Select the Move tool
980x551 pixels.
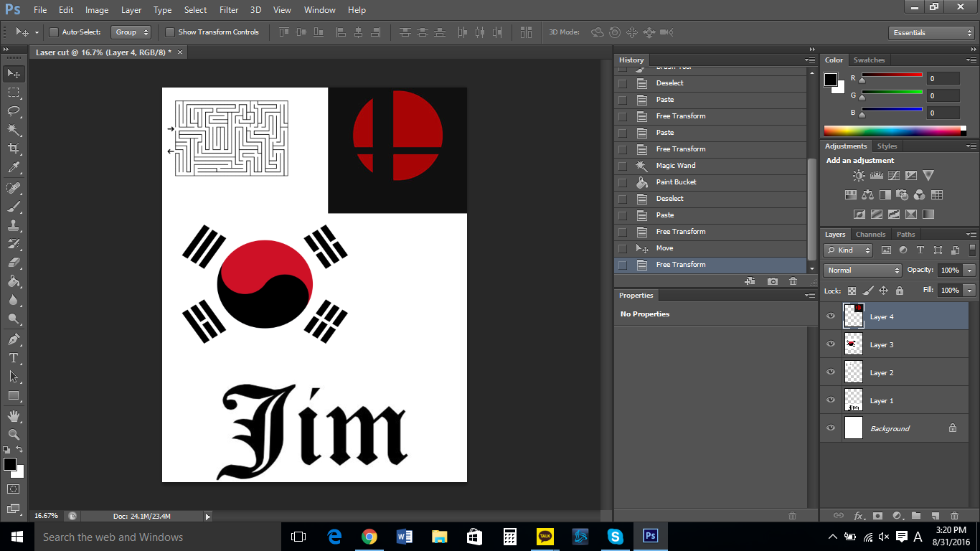click(x=14, y=73)
